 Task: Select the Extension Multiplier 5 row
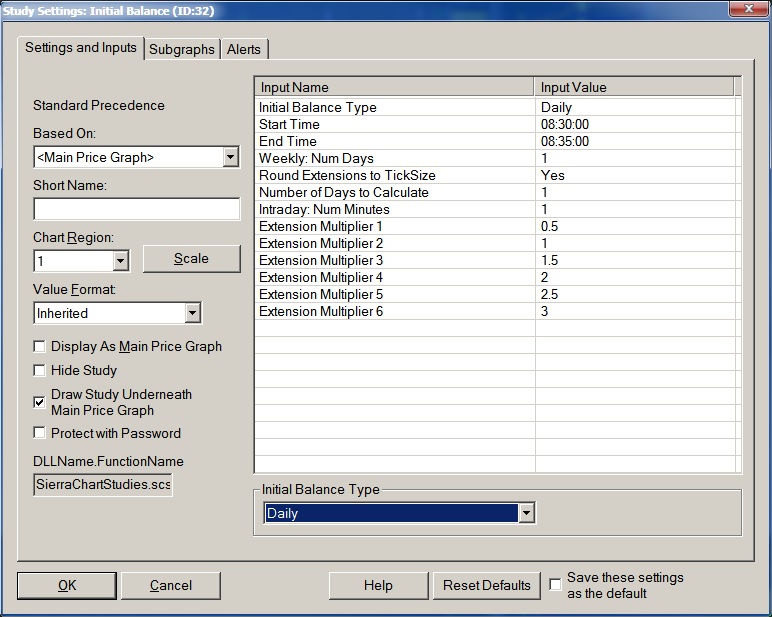click(x=495, y=294)
